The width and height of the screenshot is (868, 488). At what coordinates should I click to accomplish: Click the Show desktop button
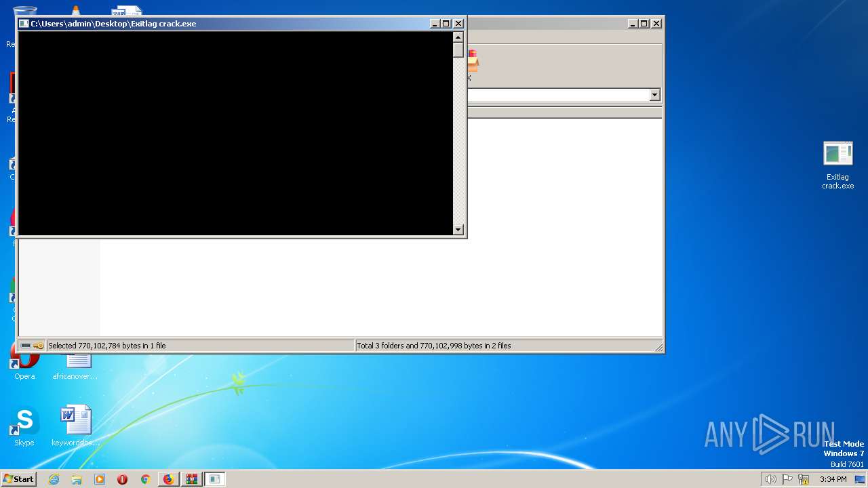[860, 479]
